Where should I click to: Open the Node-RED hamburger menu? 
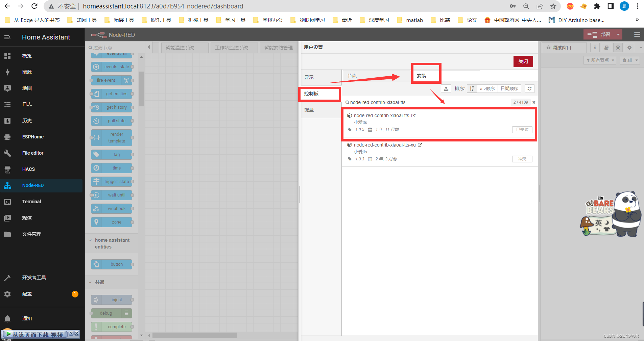coord(637,34)
